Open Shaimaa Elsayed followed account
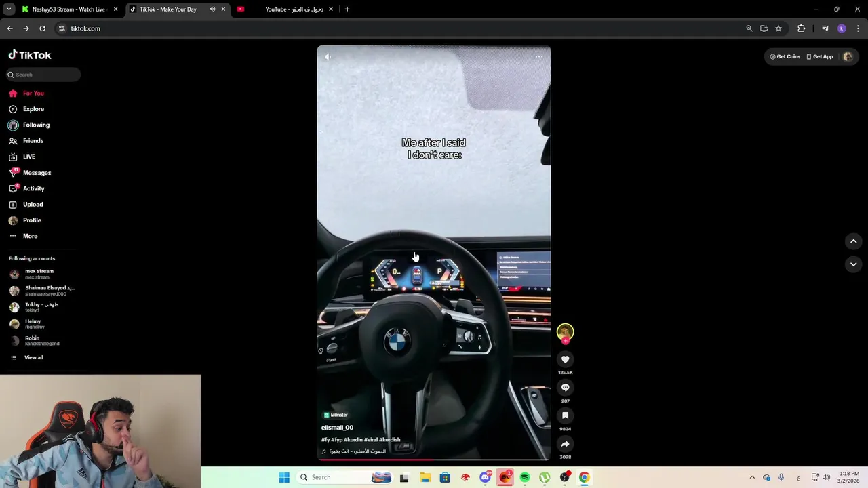 [x=42, y=291]
